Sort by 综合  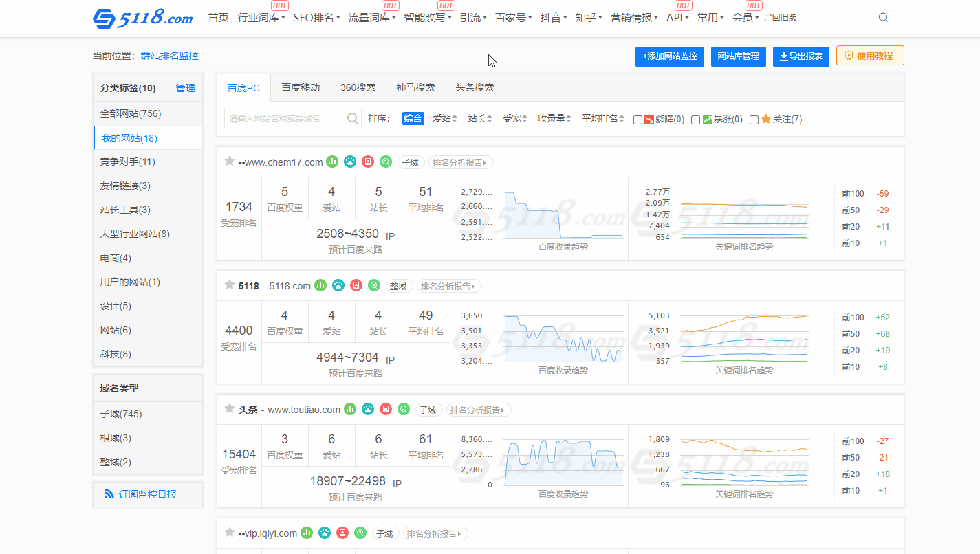tap(413, 119)
